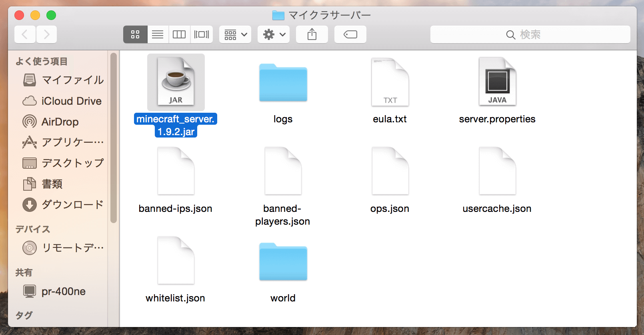Click the 共有 sidebar section header
The height and width of the screenshot is (335, 644).
(x=24, y=272)
